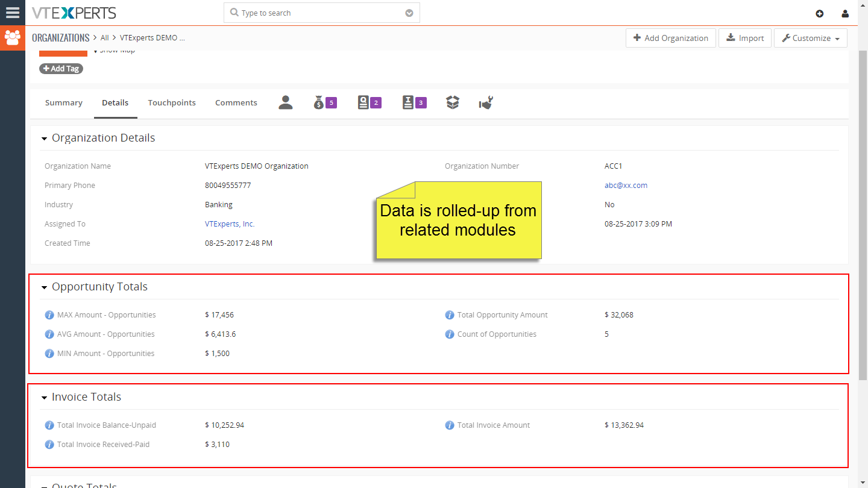Click info icon for Count of Opportunities

tap(450, 334)
